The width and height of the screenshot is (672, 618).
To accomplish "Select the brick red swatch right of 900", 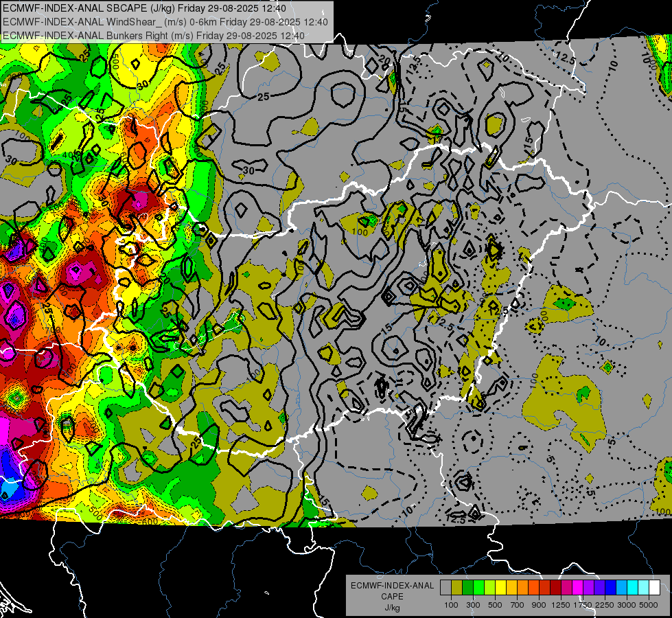I will click(x=545, y=588).
